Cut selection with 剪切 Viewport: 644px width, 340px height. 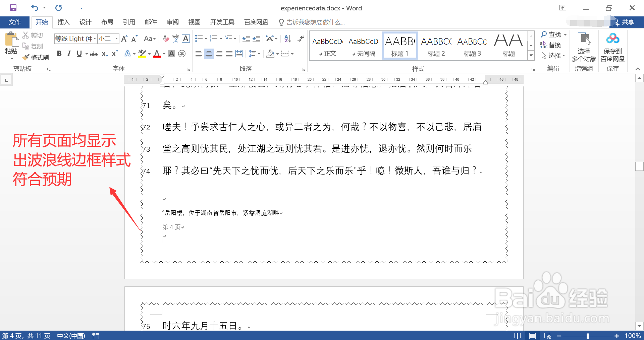(x=33, y=35)
